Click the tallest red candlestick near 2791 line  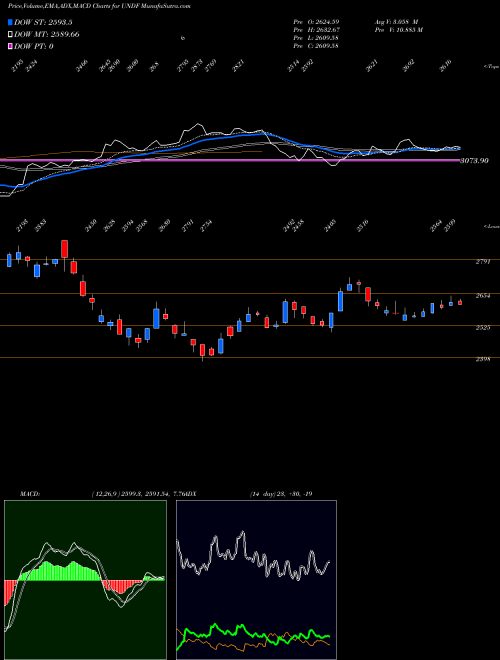[64, 249]
